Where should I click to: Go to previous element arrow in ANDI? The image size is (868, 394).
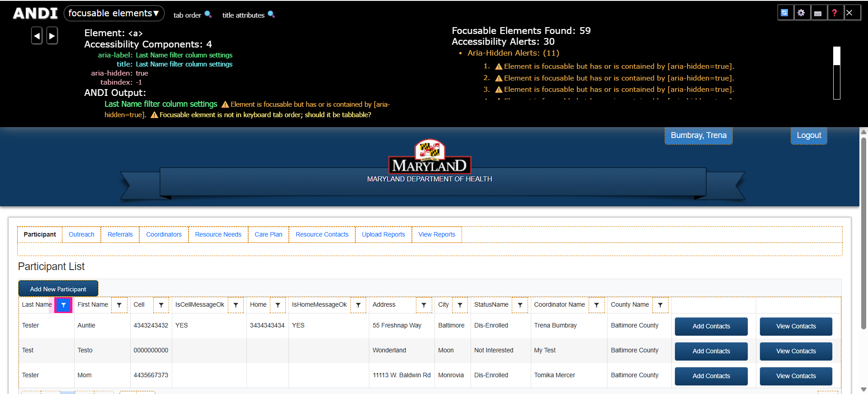pyautogui.click(x=37, y=35)
